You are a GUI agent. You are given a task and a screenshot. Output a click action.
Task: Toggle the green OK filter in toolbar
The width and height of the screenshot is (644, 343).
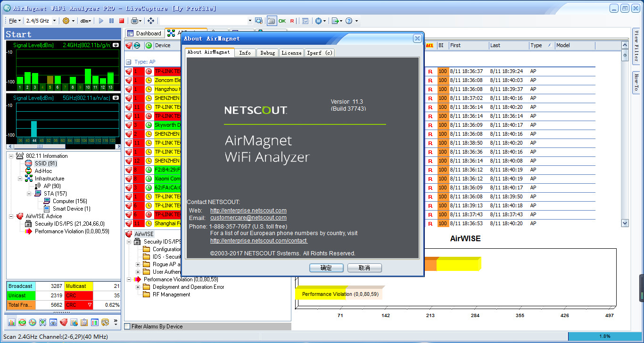click(x=282, y=21)
